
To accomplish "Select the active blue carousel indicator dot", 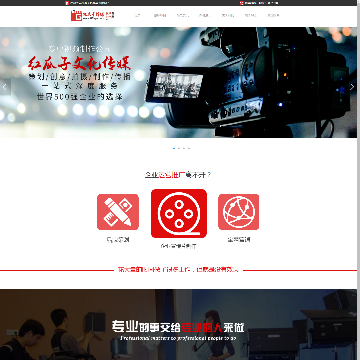I will point(174,148).
